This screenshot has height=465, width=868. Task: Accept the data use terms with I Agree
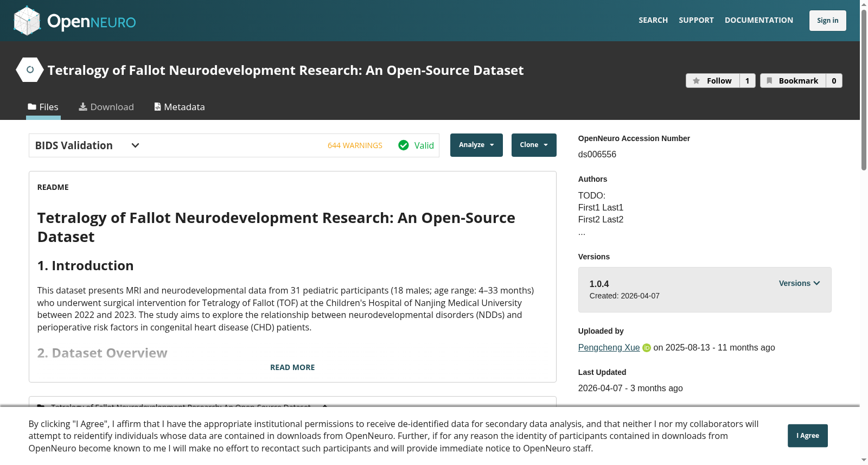[807, 436]
